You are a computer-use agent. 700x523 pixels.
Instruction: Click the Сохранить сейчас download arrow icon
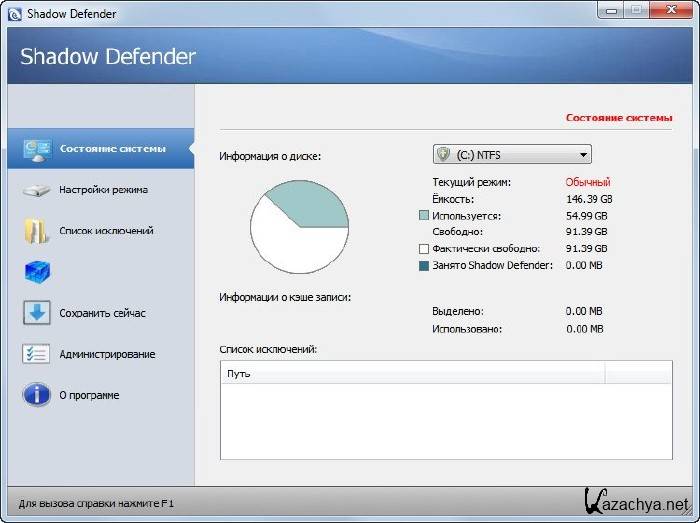point(37,313)
